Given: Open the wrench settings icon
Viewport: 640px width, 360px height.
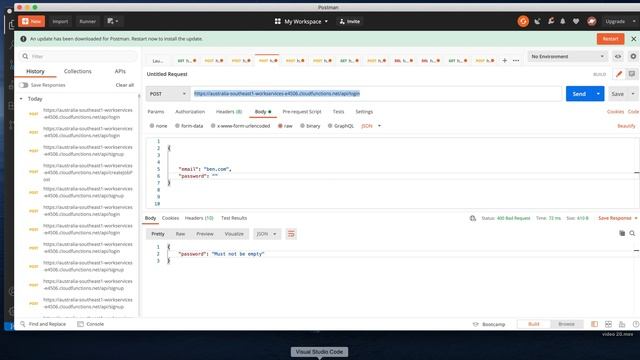Looking at the screenshot, I should (551, 21).
